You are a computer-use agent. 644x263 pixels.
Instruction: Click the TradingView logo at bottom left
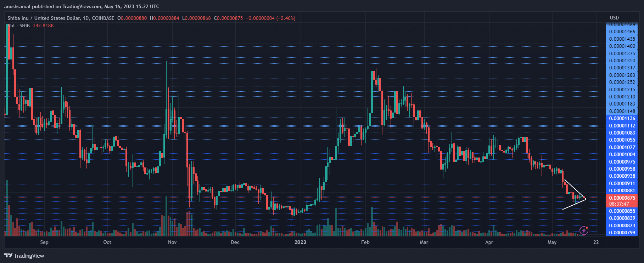tap(24, 256)
